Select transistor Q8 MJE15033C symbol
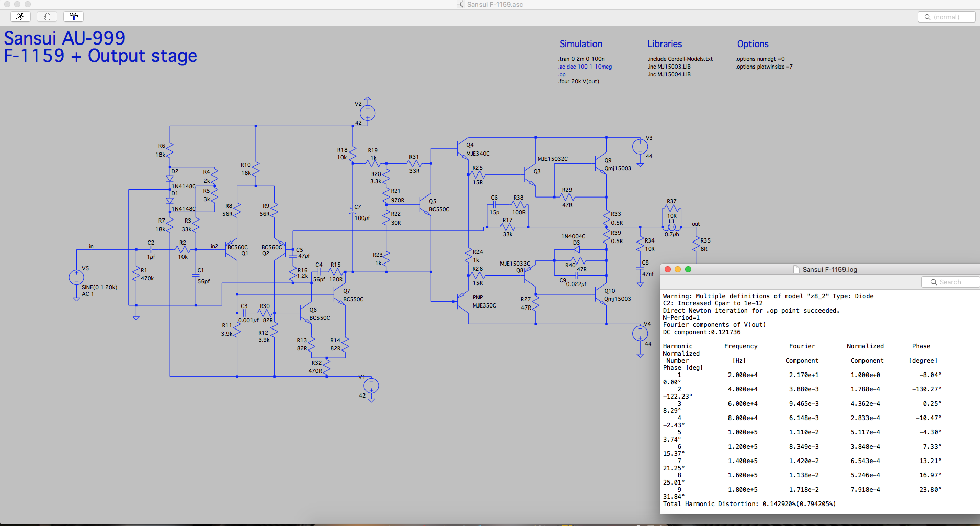This screenshot has height=526, width=980. click(530, 275)
